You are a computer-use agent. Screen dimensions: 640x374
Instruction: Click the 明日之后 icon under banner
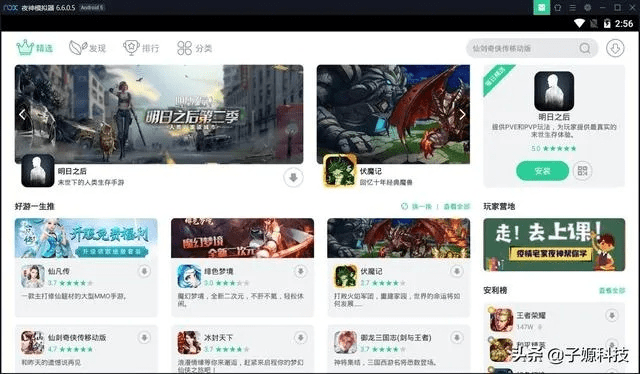38,171
